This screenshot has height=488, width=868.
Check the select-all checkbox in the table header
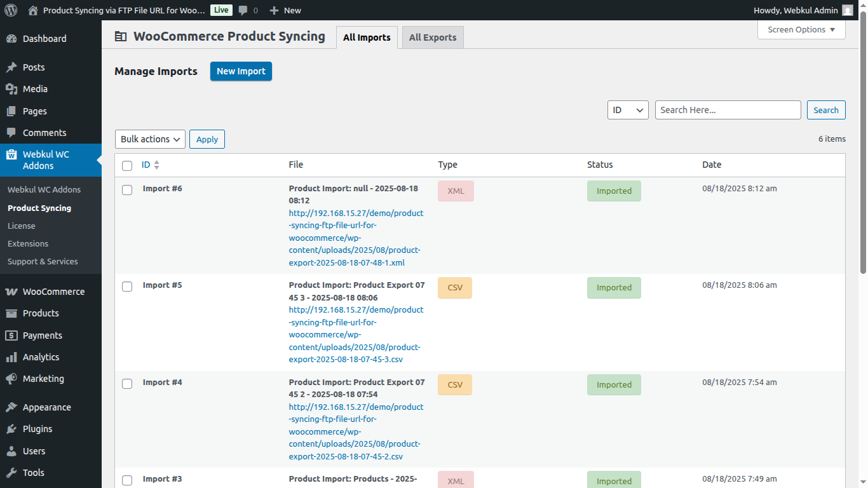[x=127, y=165]
